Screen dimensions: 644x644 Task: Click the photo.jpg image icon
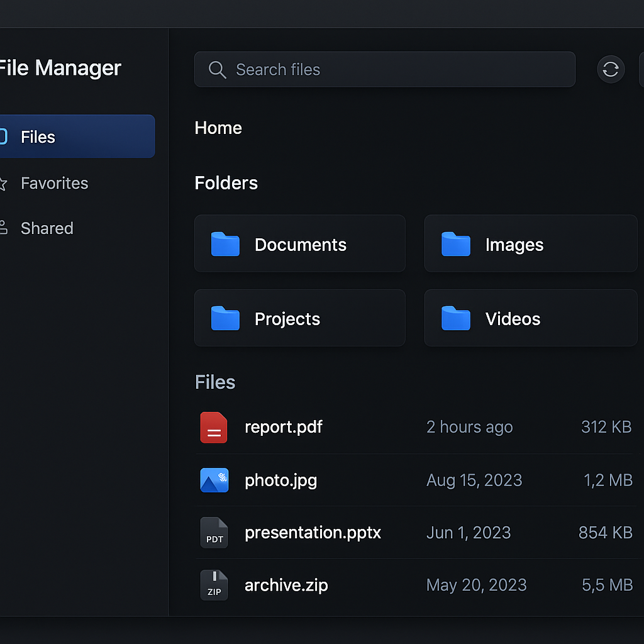click(x=214, y=480)
